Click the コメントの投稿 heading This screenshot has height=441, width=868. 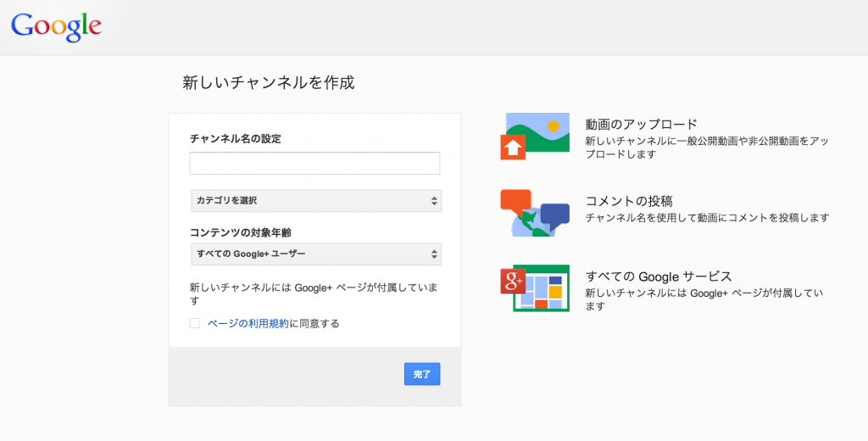(630, 200)
